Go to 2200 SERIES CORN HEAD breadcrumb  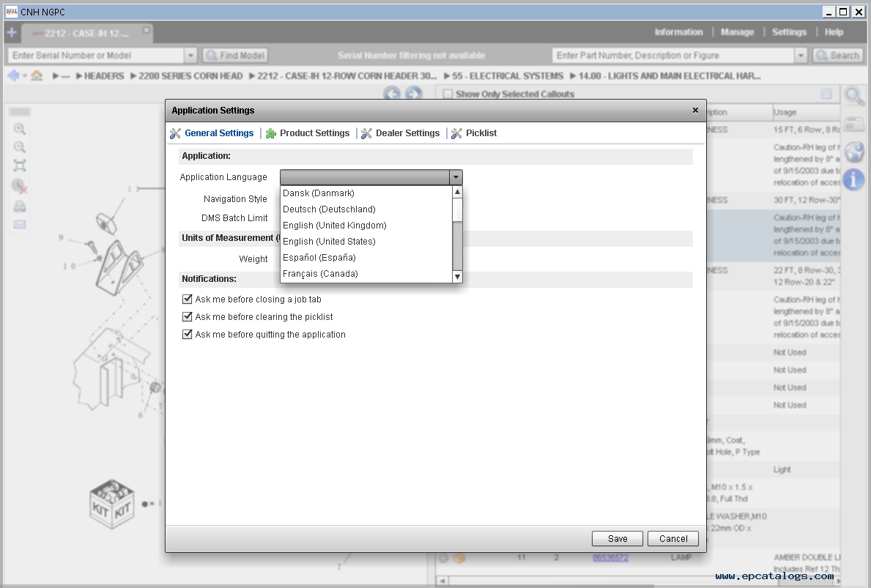[190, 76]
